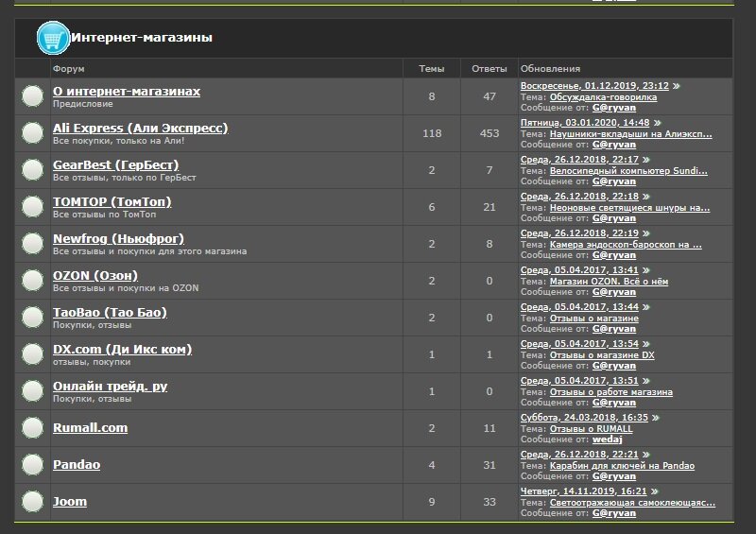Open topic Светоотражающая самоклеющаяс...

632,503
